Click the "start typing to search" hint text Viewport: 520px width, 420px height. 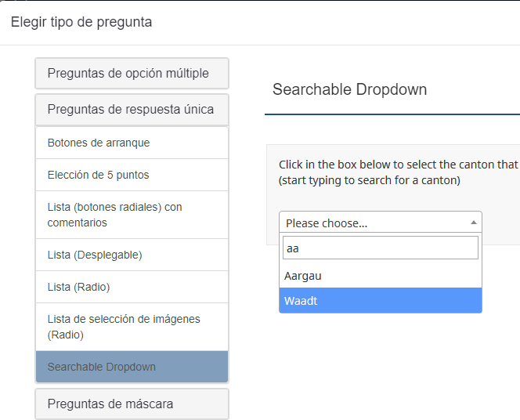tap(370, 180)
